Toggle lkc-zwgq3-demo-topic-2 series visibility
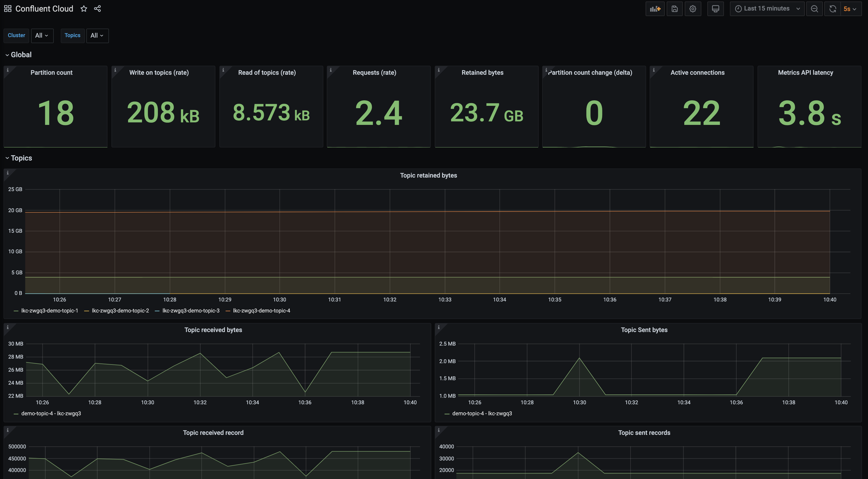 tap(120, 311)
